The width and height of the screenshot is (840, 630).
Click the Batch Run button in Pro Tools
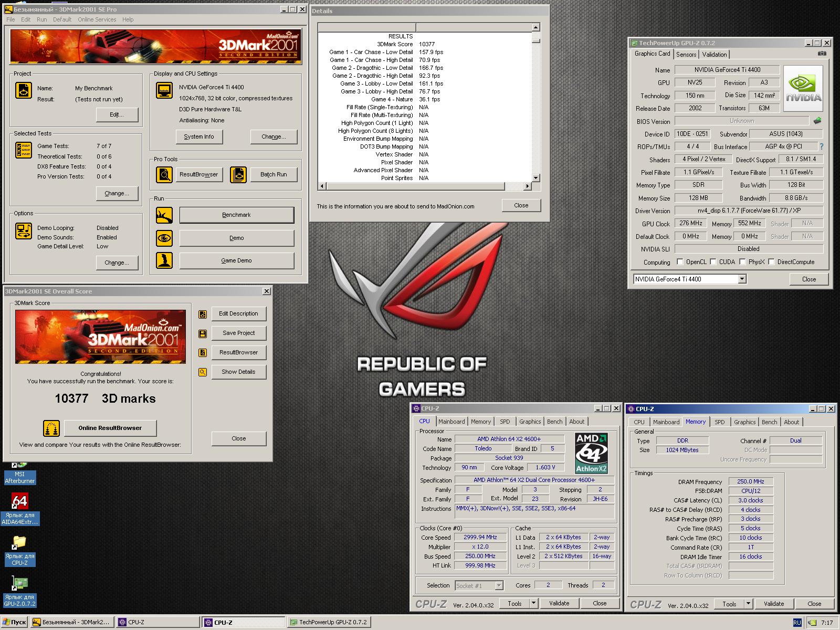pyautogui.click(x=274, y=174)
